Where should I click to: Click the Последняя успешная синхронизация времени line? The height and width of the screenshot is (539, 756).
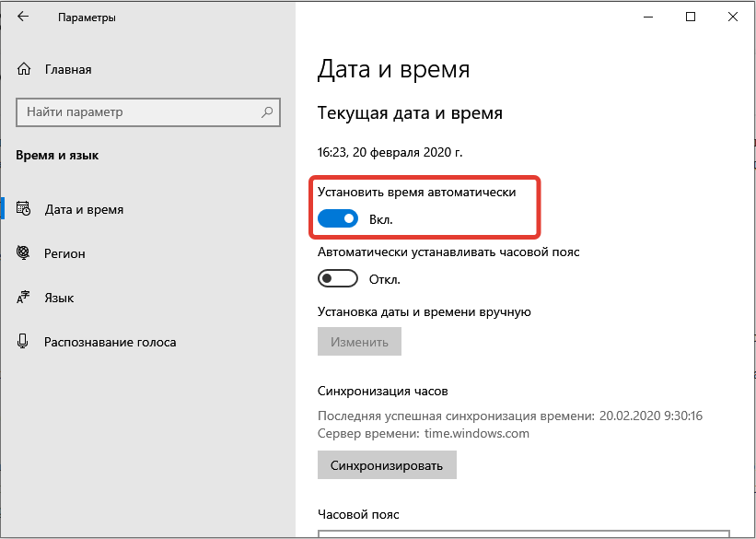[x=510, y=416]
